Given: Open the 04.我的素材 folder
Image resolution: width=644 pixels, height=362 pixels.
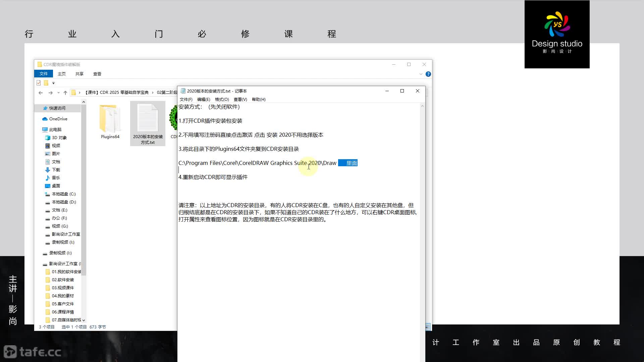Looking at the screenshot, I should click(63, 296).
